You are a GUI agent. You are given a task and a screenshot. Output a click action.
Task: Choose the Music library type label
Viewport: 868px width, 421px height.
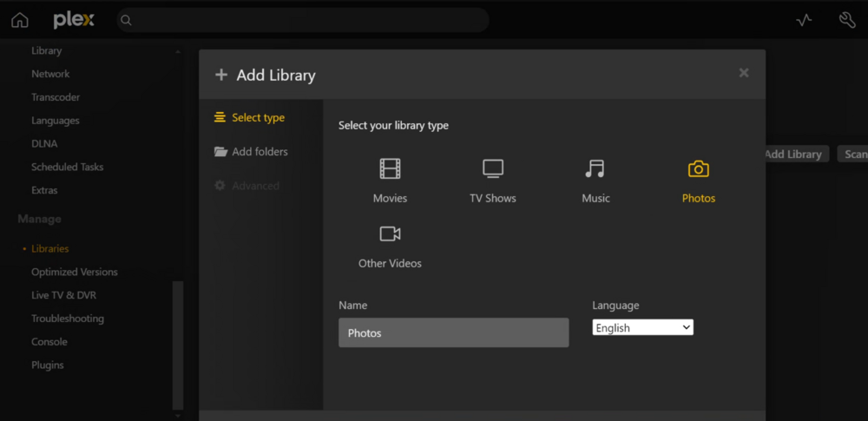coord(595,198)
